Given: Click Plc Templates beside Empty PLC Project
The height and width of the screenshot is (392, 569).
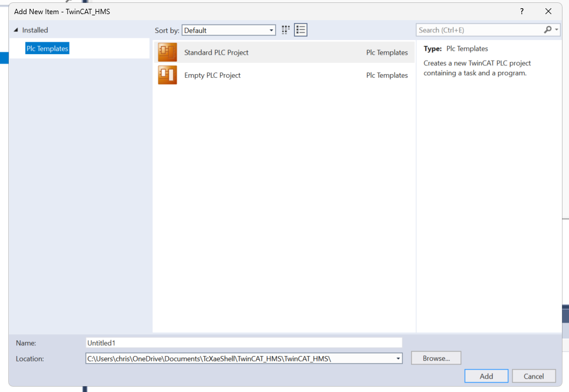Looking at the screenshot, I should pos(387,75).
